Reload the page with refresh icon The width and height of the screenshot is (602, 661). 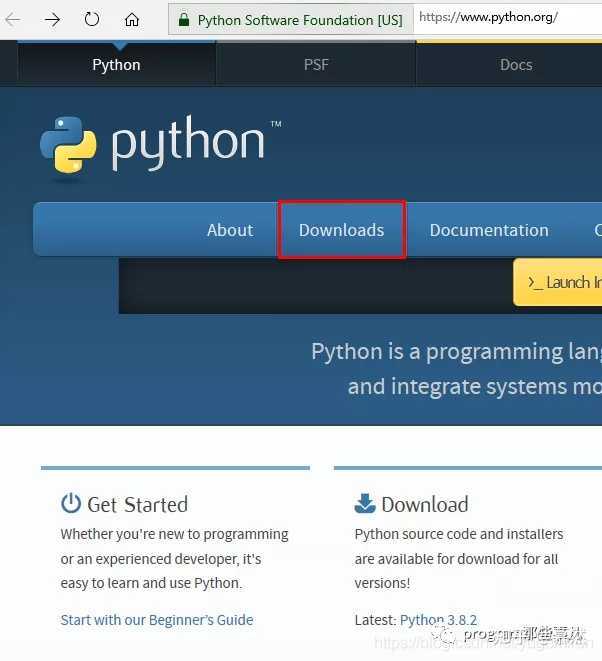pos(92,19)
